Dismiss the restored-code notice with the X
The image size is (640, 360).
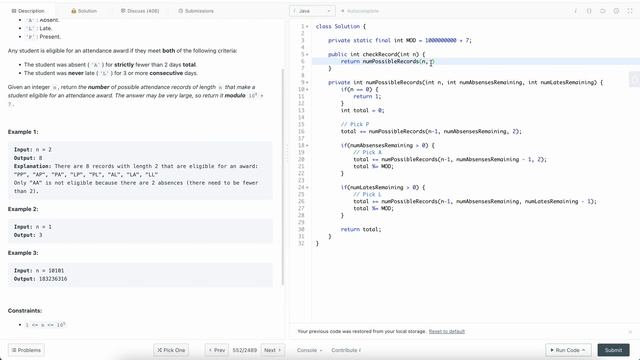pyautogui.click(x=631, y=332)
